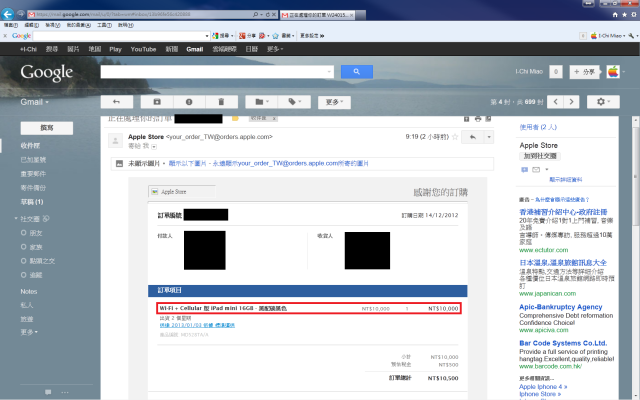
Task: Open the 我的最愛(A) menu
Action: pyautogui.click(x=79, y=25)
